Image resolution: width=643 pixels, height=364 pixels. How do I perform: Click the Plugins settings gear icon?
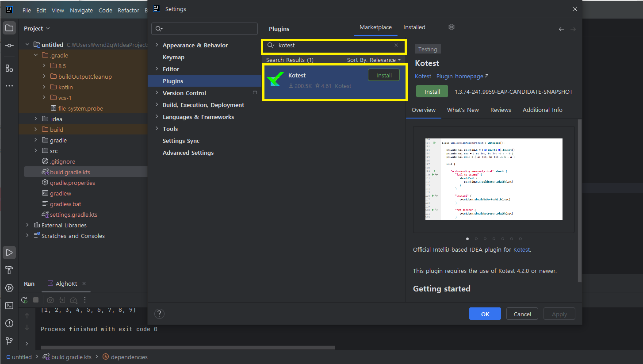pos(452,27)
